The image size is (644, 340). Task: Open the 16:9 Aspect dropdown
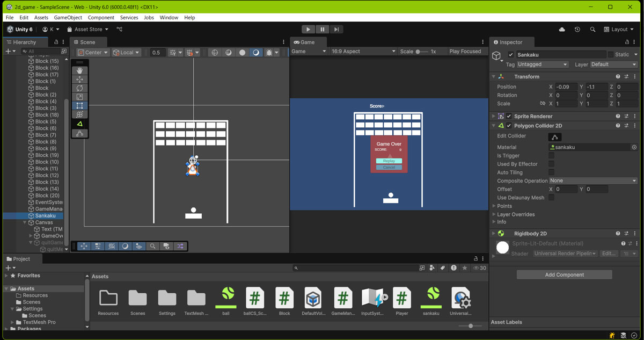click(x=362, y=52)
